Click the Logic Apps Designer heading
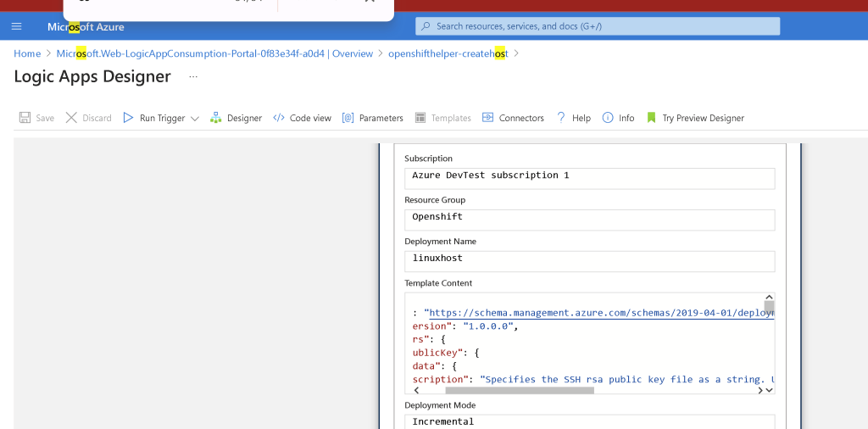This screenshot has height=429, width=868. tap(92, 76)
